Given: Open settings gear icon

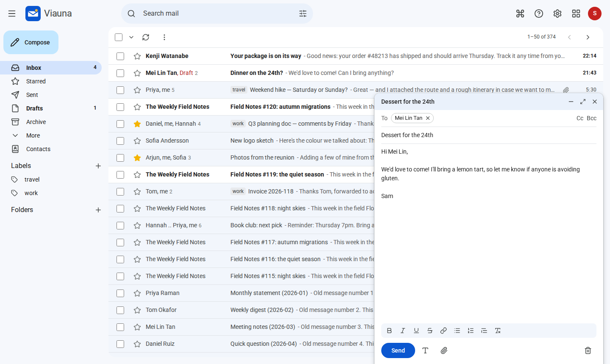Looking at the screenshot, I should [557, 14].
